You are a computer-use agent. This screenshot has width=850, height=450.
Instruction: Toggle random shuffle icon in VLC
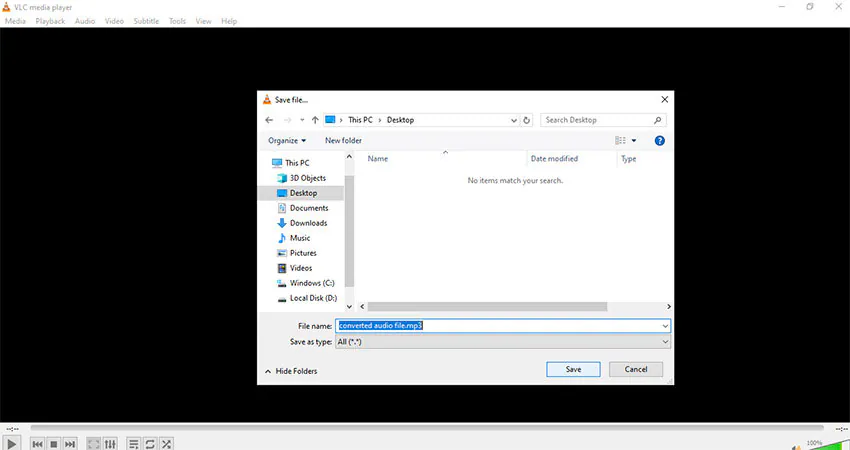(x=166, y=444)
